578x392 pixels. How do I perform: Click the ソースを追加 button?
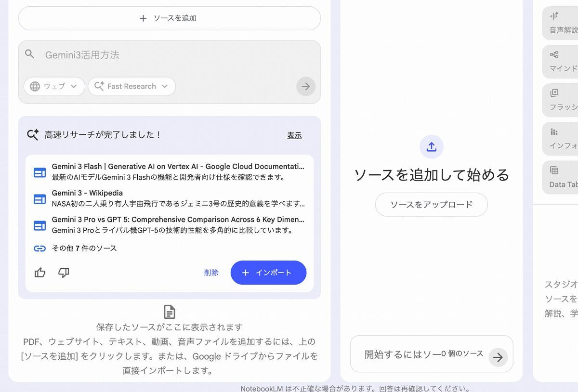pyautogui.click(x=169, y=18)
